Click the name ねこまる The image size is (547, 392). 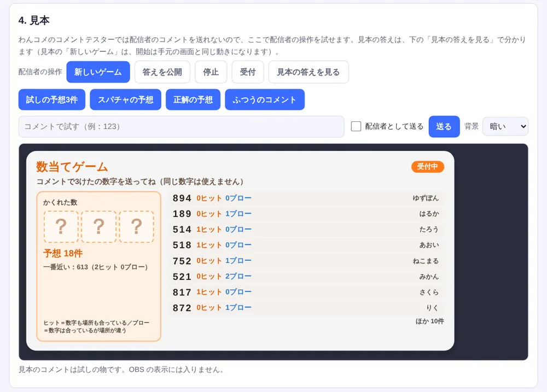[x=426, y=261]
